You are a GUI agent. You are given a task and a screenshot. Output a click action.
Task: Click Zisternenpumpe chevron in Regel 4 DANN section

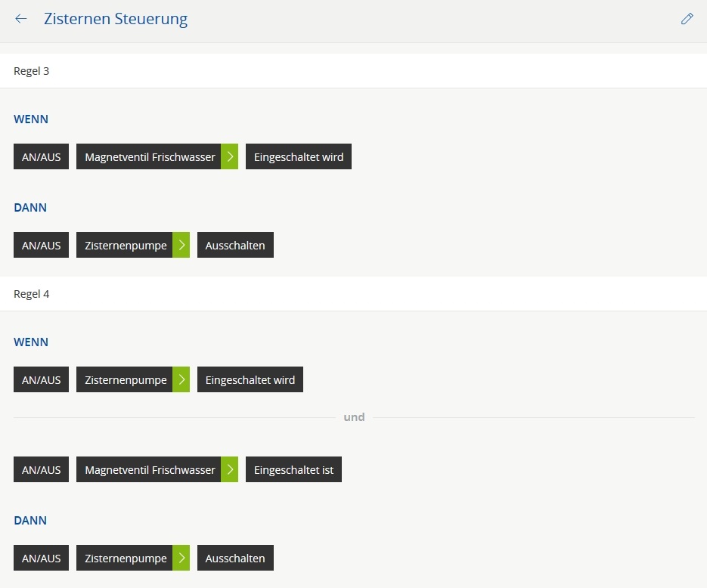point(181,559)
